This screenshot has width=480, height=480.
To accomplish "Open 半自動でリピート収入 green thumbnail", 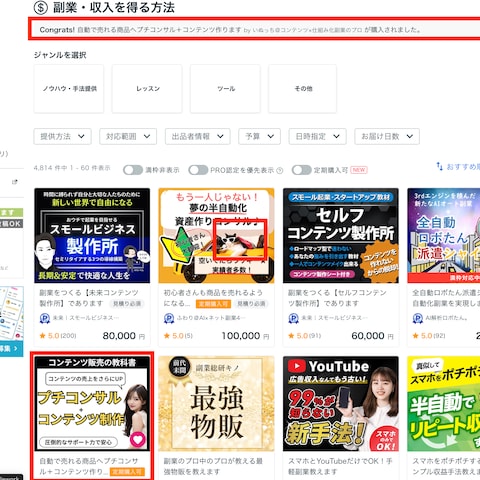I will (x=444, y=404).
